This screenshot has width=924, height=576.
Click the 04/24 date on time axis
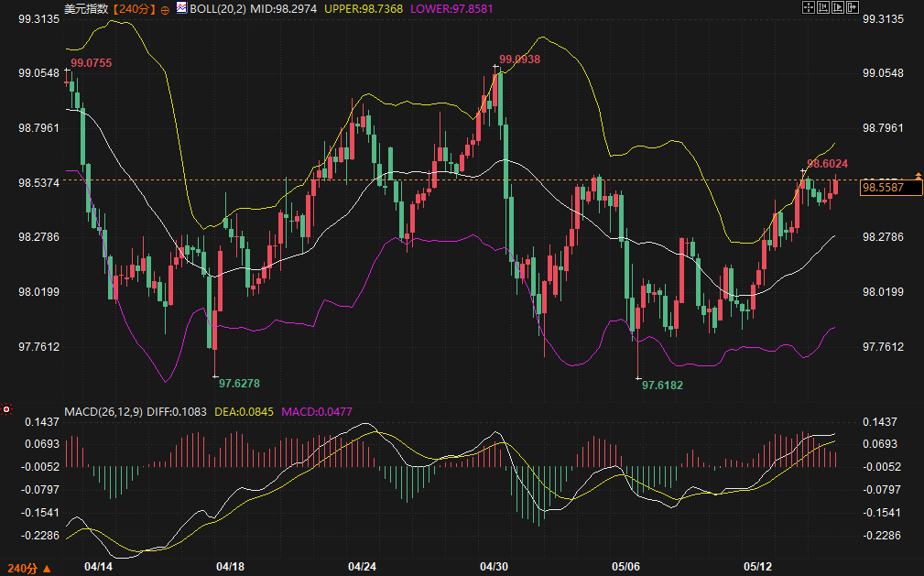362,567
